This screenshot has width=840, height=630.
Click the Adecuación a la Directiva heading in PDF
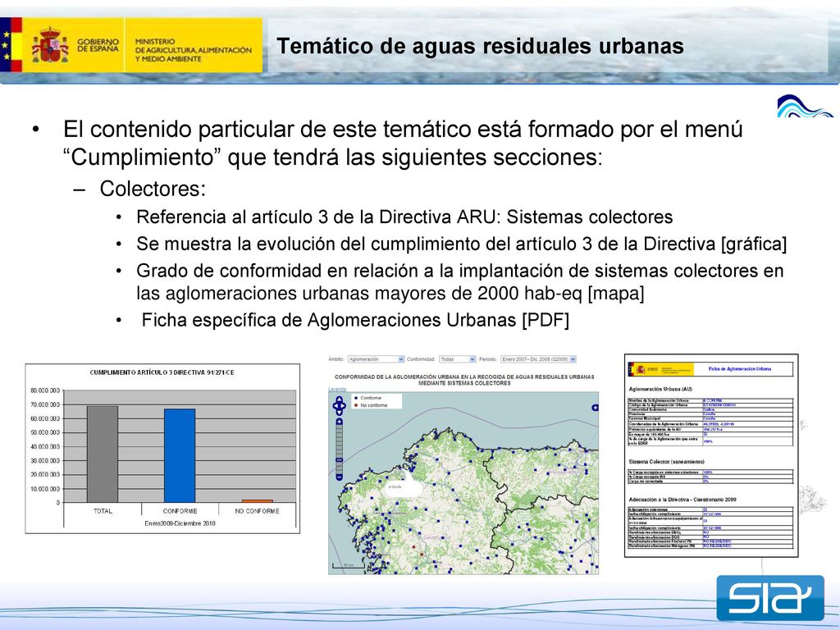682,500
